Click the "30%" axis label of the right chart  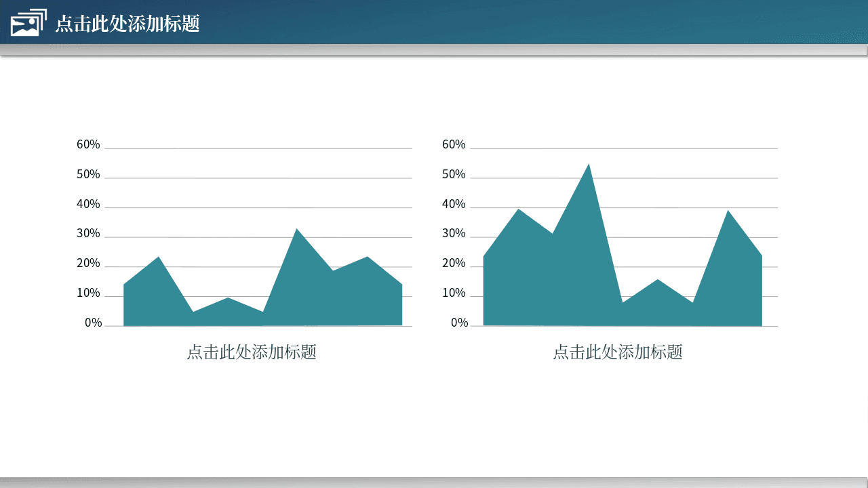click(454, 233)
